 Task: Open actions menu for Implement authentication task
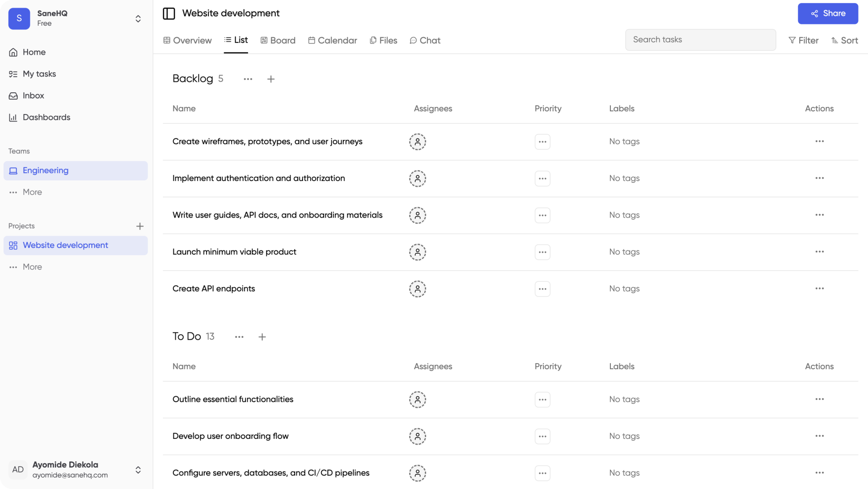pyautogui.click(x=819, y=178)
